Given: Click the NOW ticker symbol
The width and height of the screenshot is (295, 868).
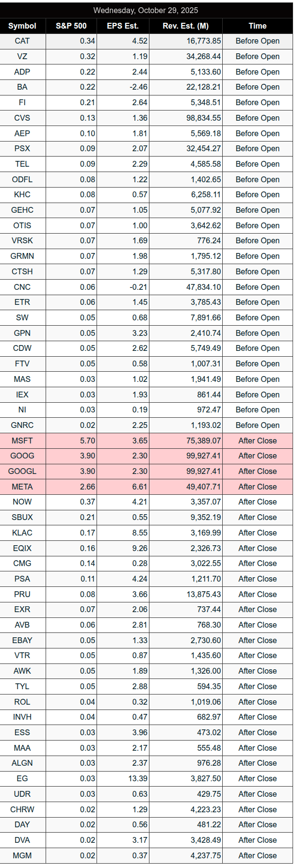Looking at the screenshot, I should coord(22,502).
